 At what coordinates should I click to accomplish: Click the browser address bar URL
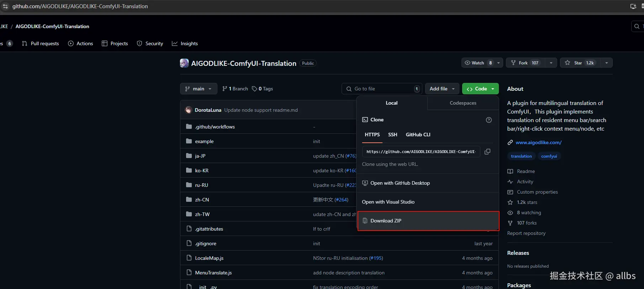(x=80, y=6)
